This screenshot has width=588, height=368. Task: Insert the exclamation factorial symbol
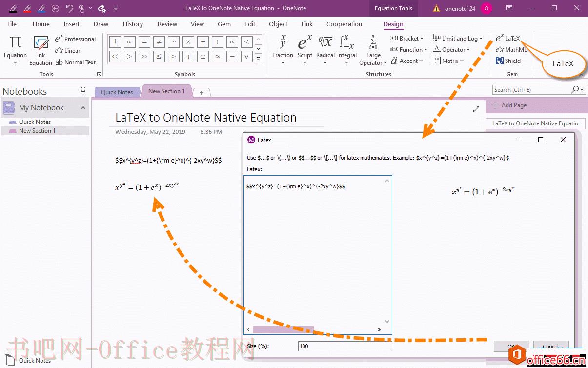[x=218, y=42]
